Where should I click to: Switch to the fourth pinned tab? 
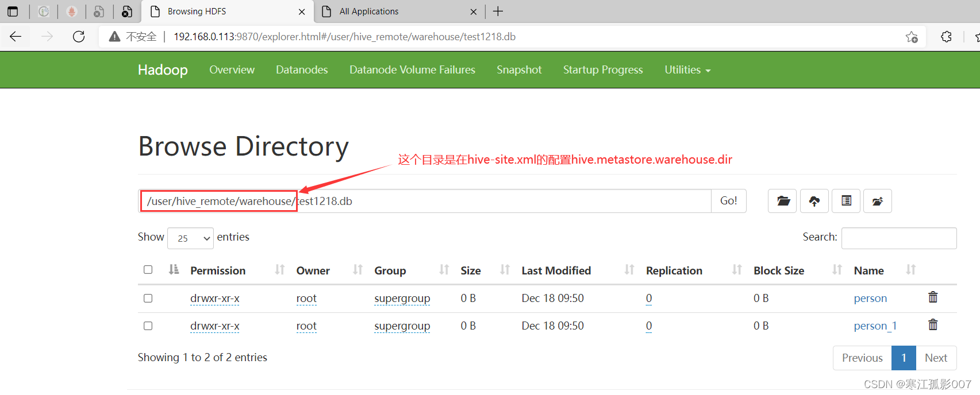[x=127, y=11]
